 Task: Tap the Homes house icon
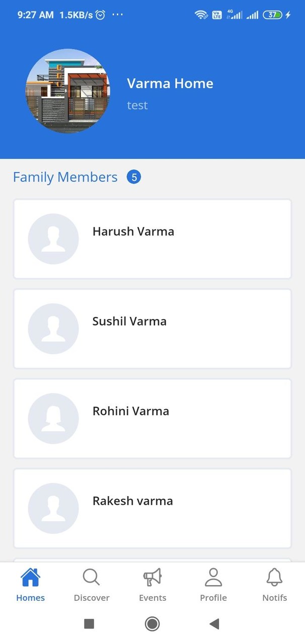click(30, 578)
